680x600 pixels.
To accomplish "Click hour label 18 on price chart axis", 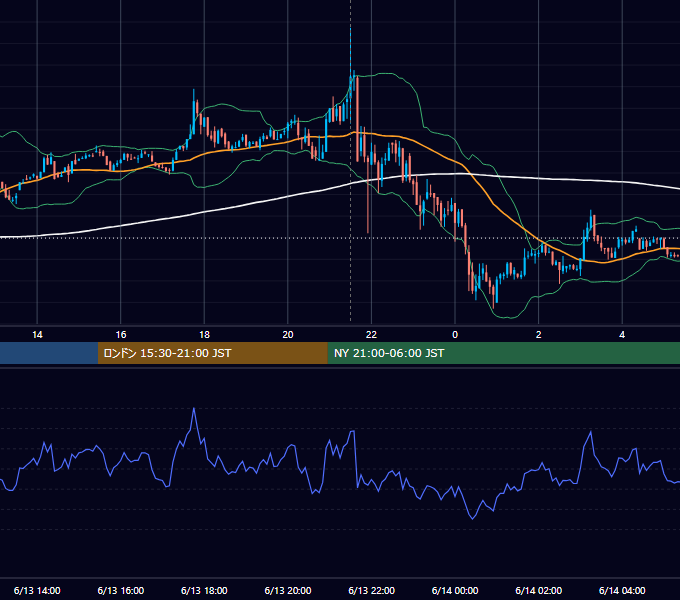I will 204,335.
